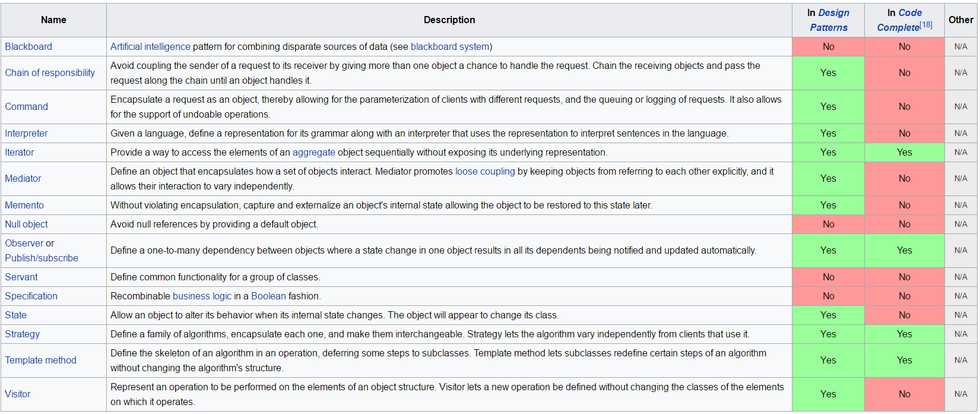Open the Design Patterns header link
The width and height of the screenshot is (980, 414).
tap(830, 20)
